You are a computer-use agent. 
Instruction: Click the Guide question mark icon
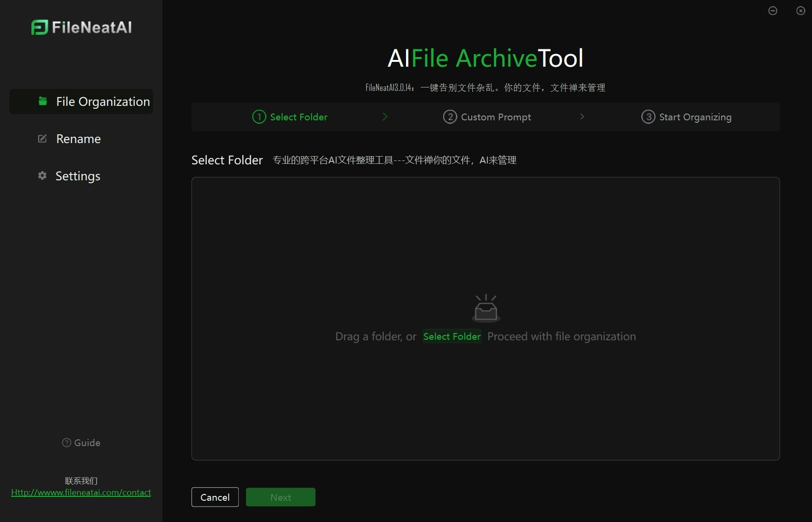[67, 443]
